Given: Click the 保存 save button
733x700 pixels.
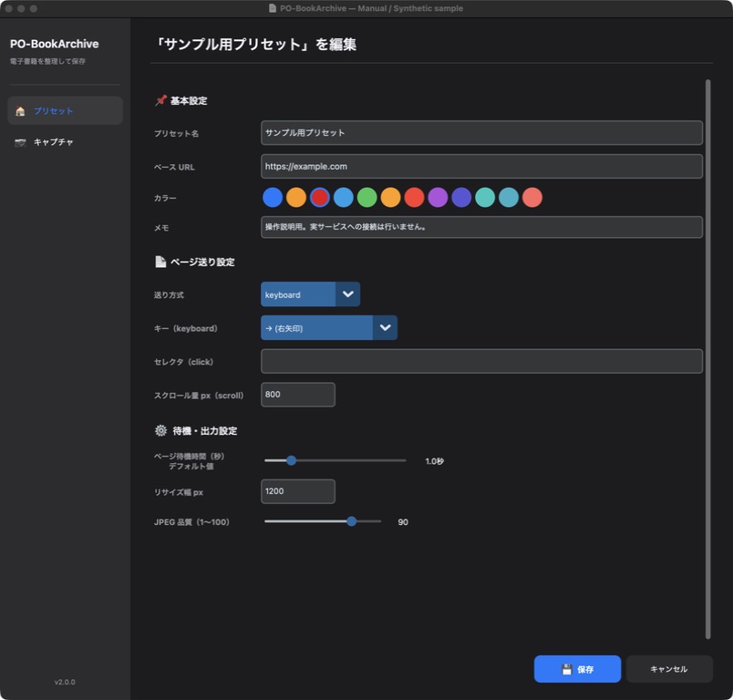Looking at the screenshot, I should point(577,669).
